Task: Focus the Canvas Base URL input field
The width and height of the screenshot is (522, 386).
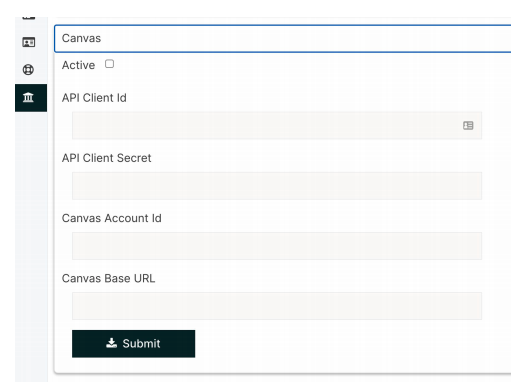Action: tap(277, 306)
